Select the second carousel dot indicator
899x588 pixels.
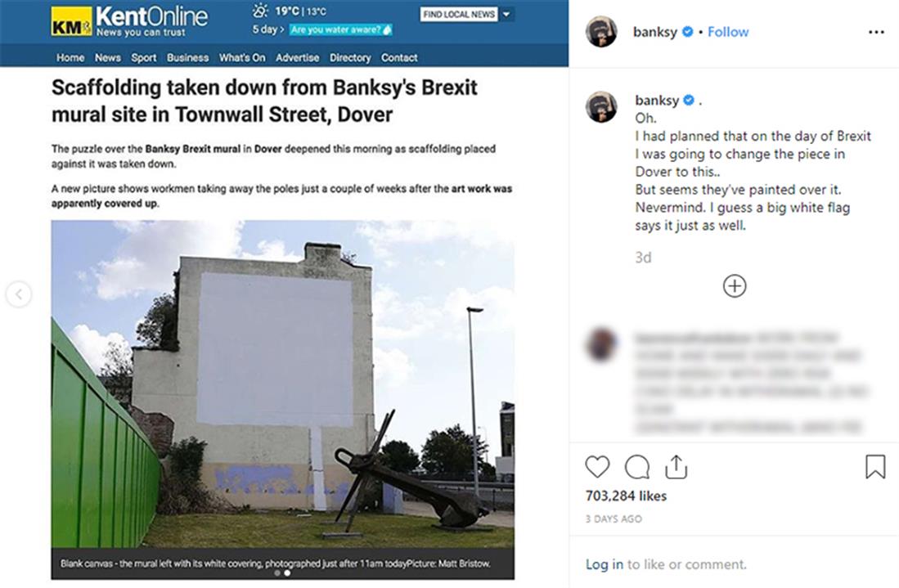coord(287,573)
